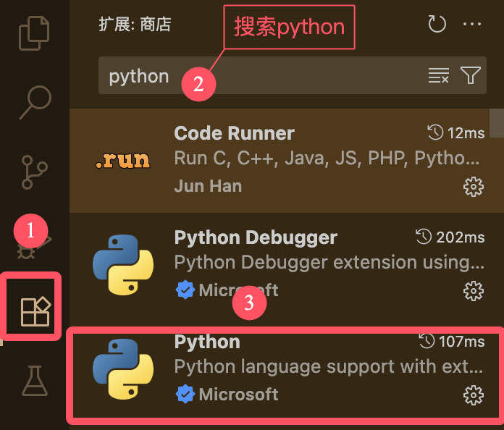
Task: Click the 202ms activation time
Action: 450,237
